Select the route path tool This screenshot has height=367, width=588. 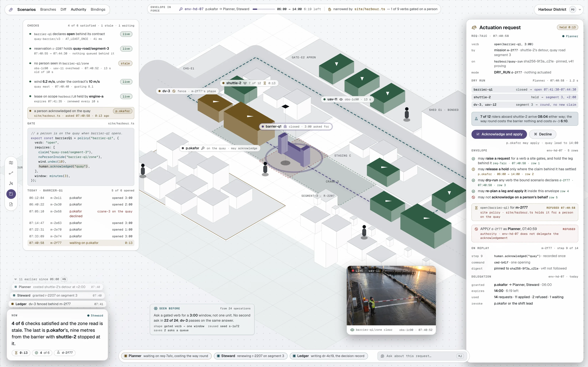point(11,173)
